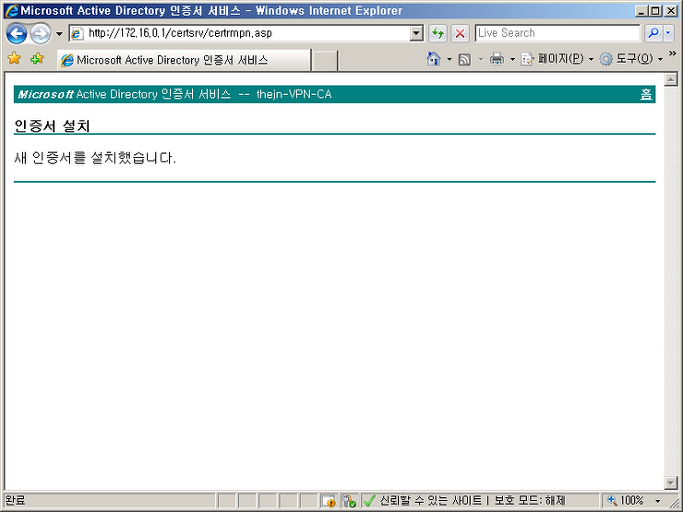Print the page with printer icon
This screenshot has height=512, width=683.
point(497,59)
